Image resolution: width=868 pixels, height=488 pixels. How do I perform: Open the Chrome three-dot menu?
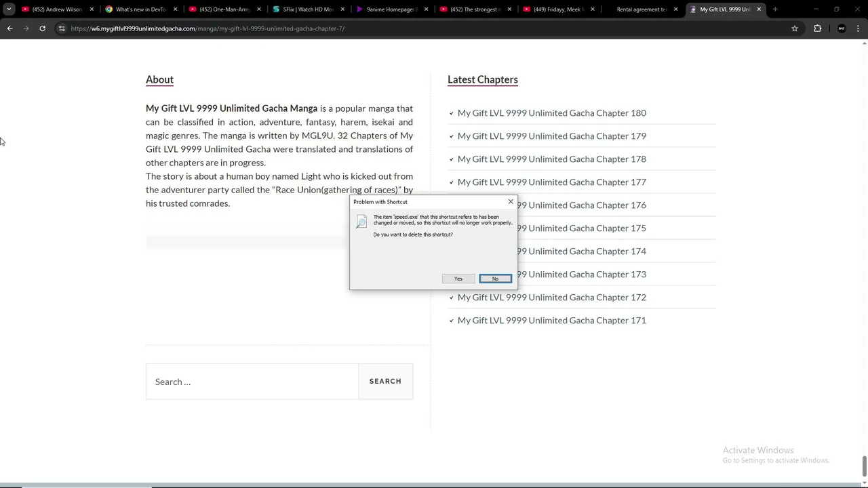pos(859,28)
